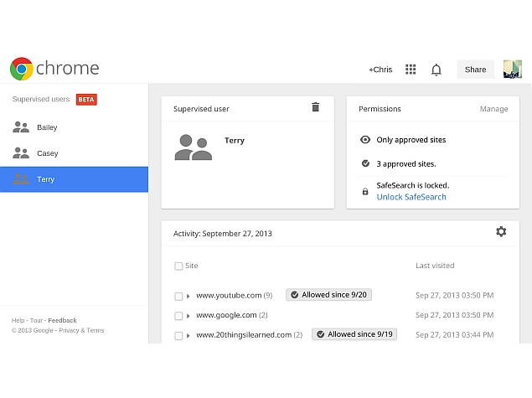The width and height of the screenshot is (532, 398).
Task: Open the notifications bell
Action: 436,70
